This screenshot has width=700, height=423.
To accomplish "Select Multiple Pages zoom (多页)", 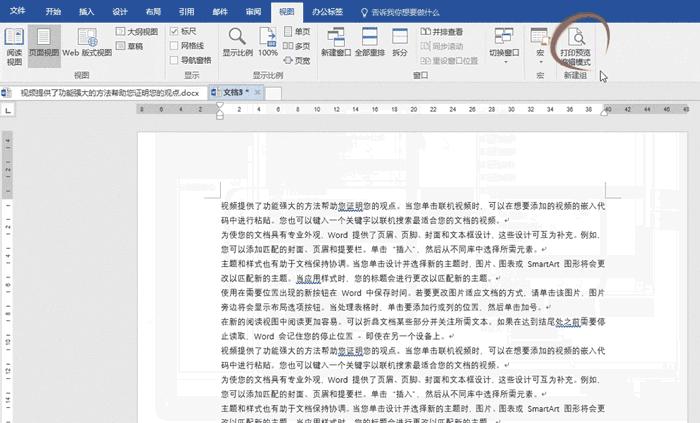I will click(297, 46).
